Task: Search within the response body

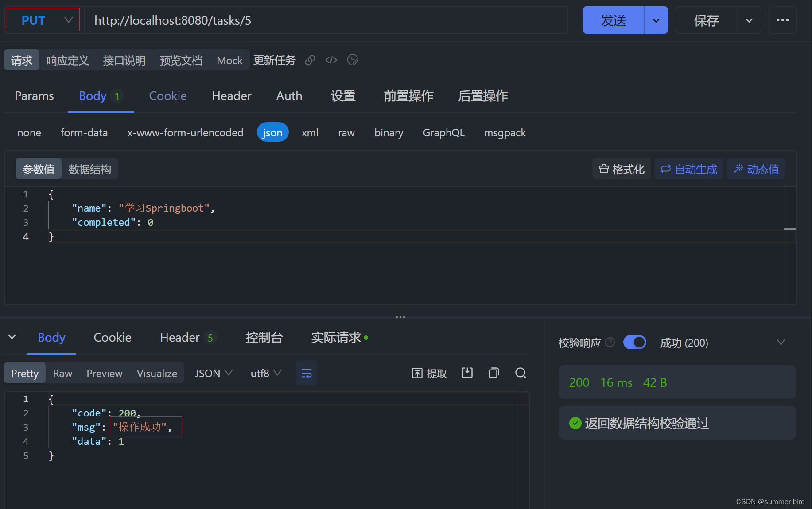Action: tap(521, 373)
